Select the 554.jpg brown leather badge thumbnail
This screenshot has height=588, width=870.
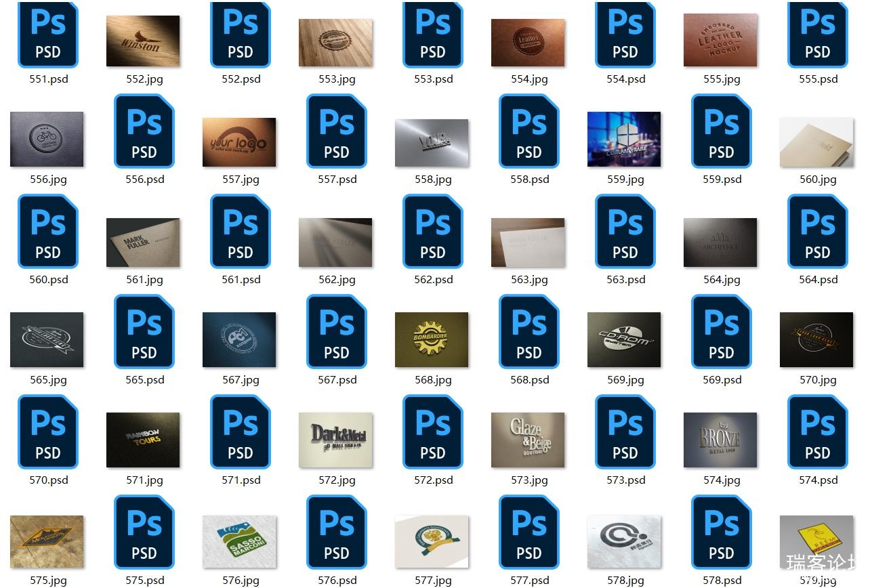528,43
